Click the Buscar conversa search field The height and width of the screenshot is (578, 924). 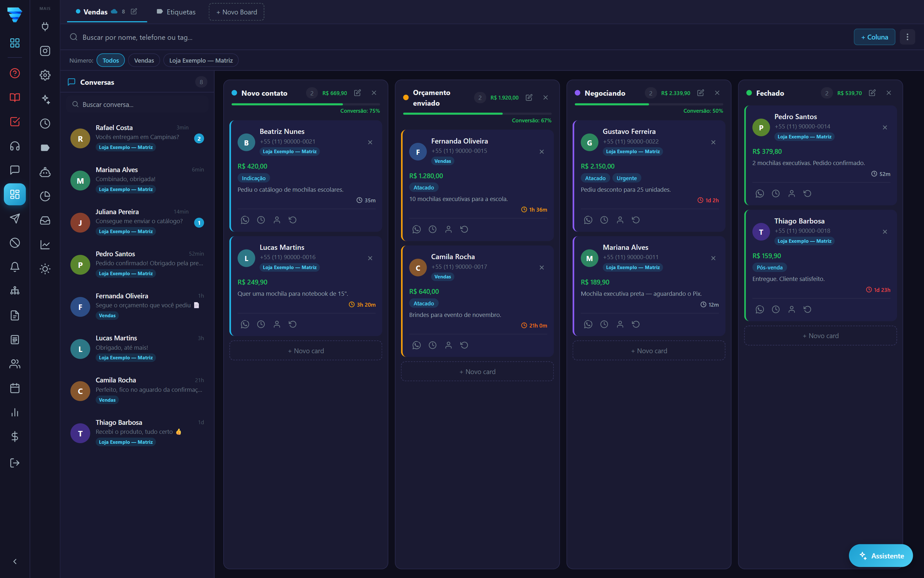point(137,104)
